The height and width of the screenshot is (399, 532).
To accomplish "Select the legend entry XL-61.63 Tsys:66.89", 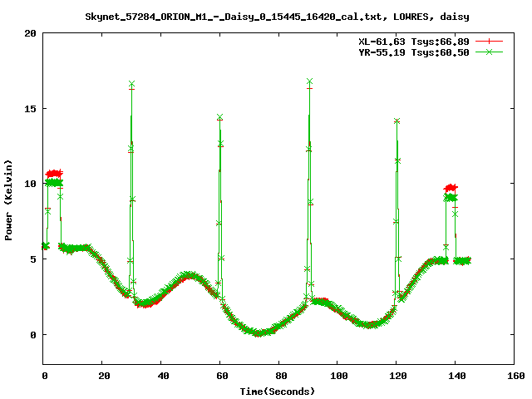I will (414, 42).
